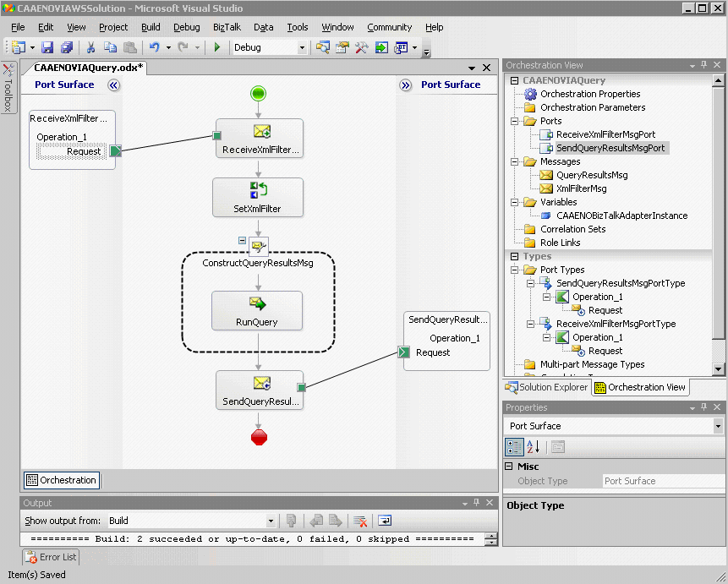Image resolution: width=728 pixels, height=584 pixels.
Task: Collapse the Types section
Action: [x=514, y=256]
